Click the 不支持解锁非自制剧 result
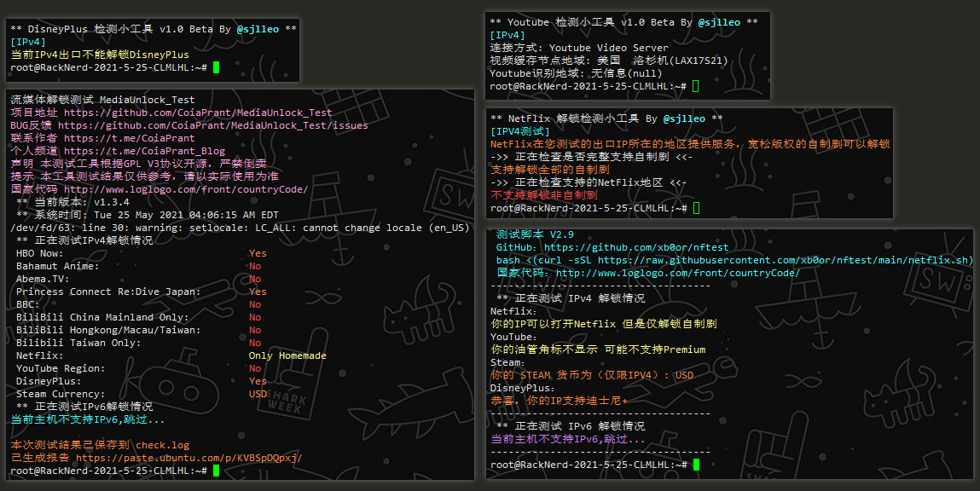Screen dimensions: 980x491 coord(544,195)
